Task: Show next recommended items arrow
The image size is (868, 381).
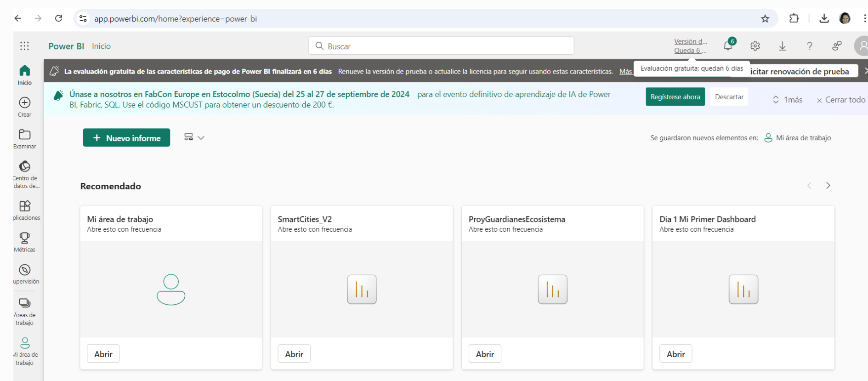Action: click(x=828, y=186)
